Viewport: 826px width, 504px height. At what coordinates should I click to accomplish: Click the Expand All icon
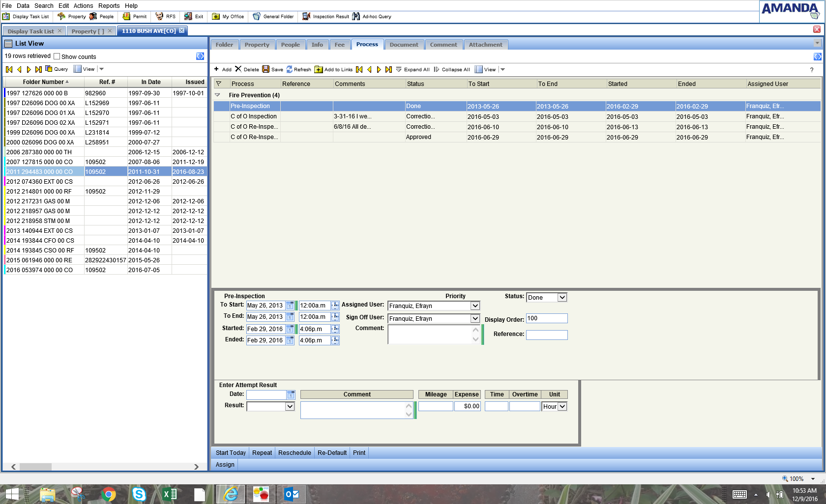(x=399, y=69)
